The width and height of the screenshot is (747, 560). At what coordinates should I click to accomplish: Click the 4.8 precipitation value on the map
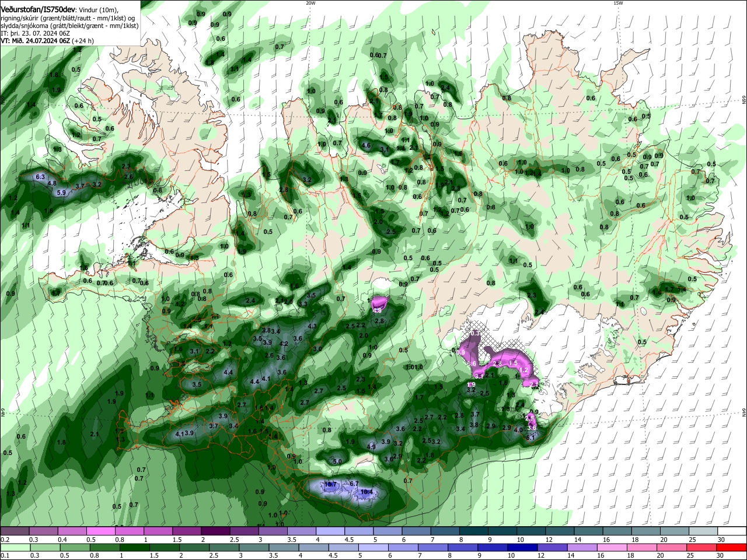coord(52,183)
